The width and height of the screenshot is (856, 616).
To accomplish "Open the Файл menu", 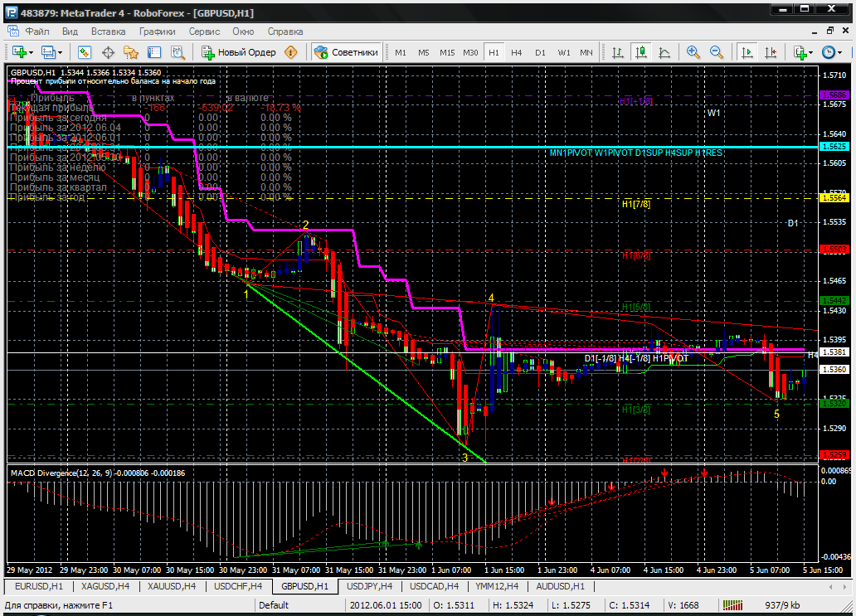I will tap(37, 32).
